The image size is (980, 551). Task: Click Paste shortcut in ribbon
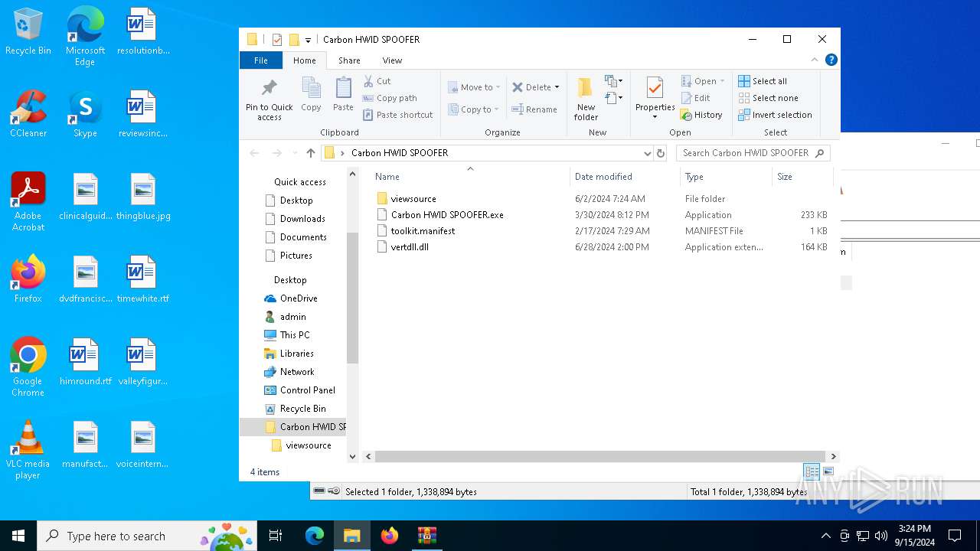[x=397, y=115]
